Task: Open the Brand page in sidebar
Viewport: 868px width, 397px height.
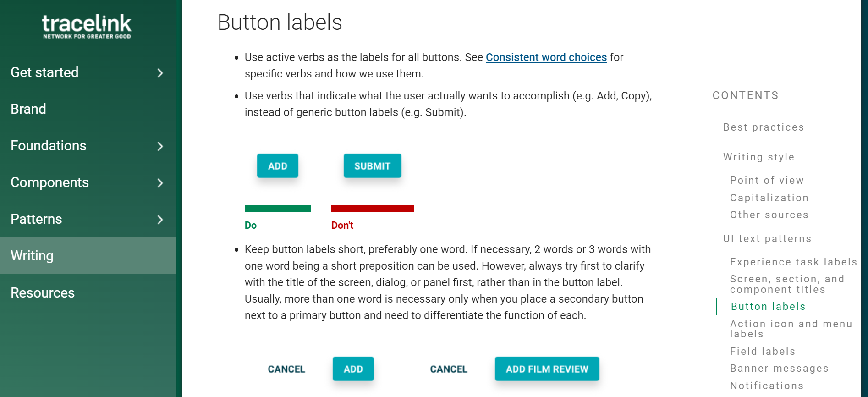Action: (x=28, y=109)
